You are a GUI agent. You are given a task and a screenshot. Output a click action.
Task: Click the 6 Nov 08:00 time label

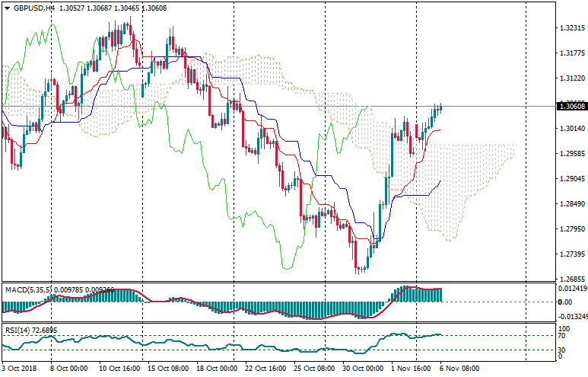pyautogui.click(x=459, y=368)
